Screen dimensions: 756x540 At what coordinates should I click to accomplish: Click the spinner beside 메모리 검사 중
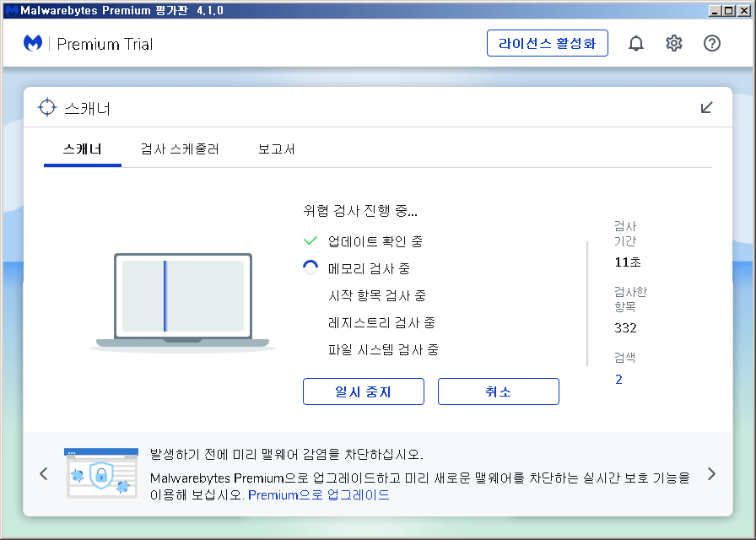click(310, 267)
